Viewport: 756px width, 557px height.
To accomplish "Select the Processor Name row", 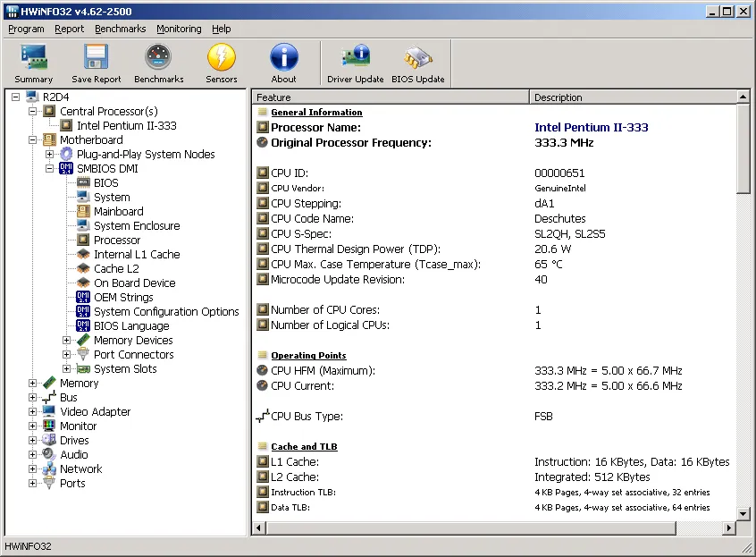I will (x=494, y=127).
